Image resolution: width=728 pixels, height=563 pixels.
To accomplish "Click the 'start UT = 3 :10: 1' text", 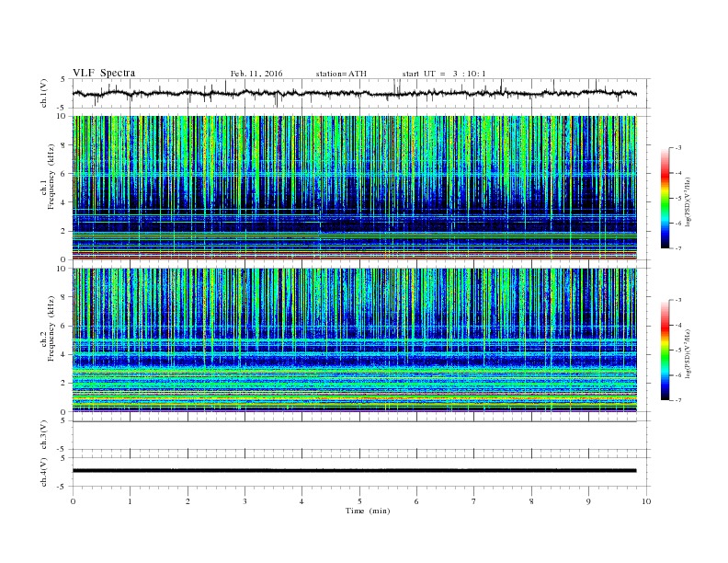I will [x=444, y=74].
